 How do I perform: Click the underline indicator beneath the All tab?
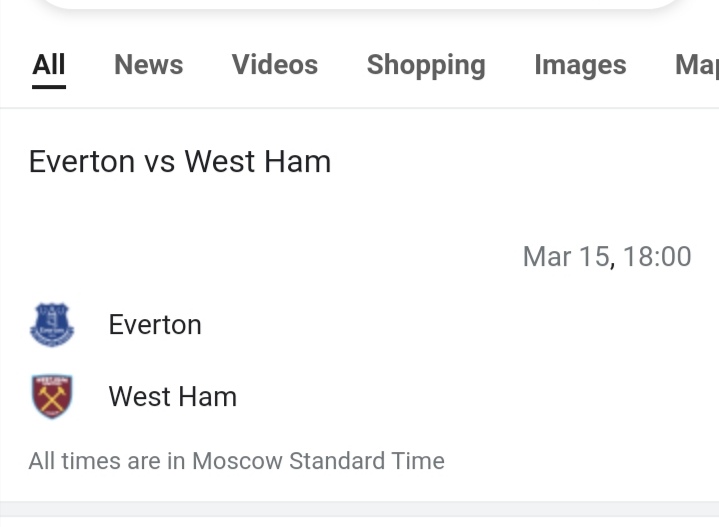point(49,87)
